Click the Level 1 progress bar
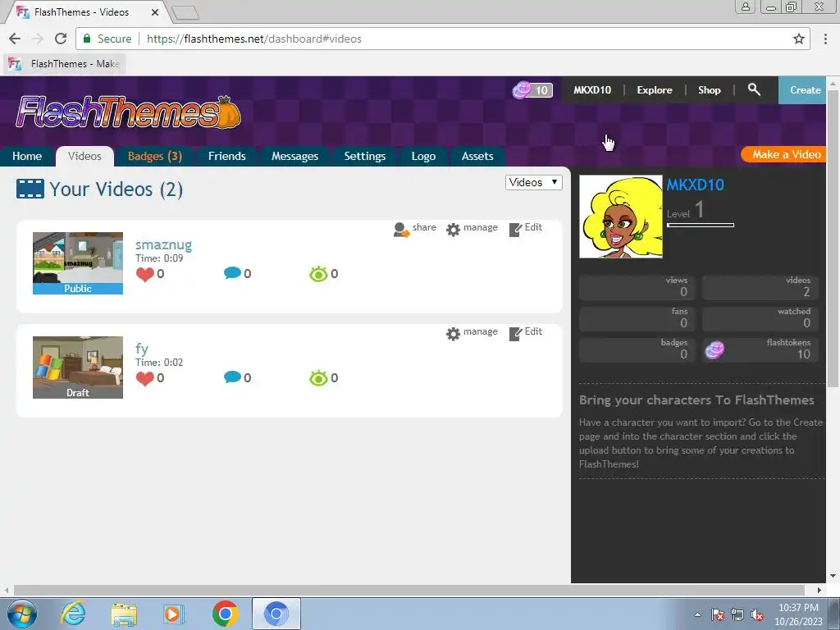840x630 pixels. [701, 225]
